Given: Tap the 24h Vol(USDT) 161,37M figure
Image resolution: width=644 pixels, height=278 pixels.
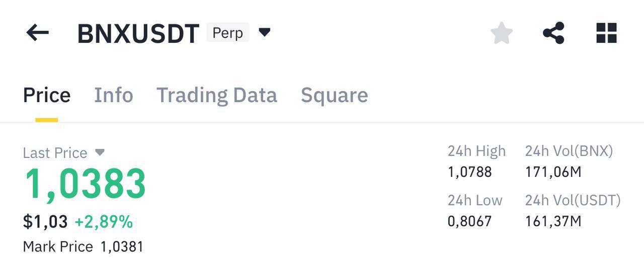Looking at the screenshot, I should (553, 221).
